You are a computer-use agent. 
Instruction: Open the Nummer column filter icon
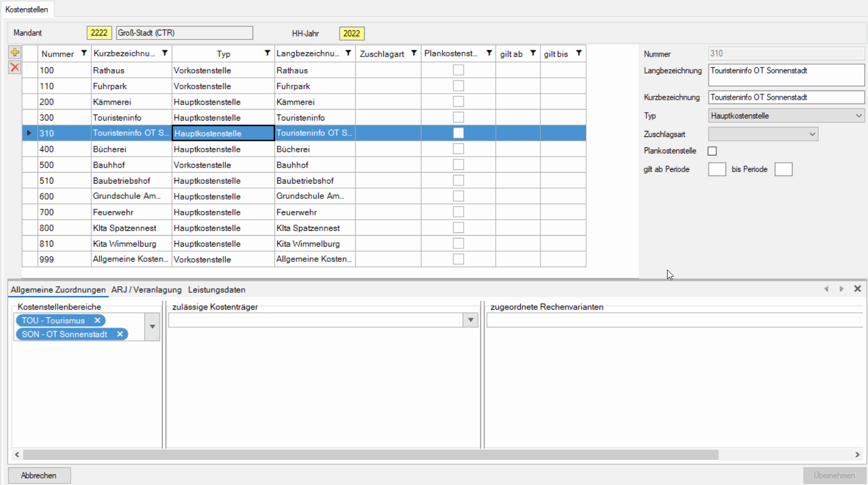tap(84, 53)
